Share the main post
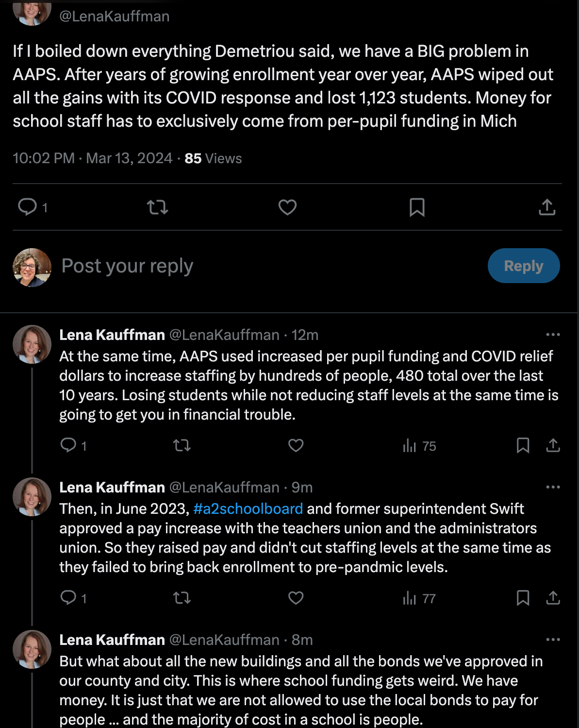 pos(547,207)
